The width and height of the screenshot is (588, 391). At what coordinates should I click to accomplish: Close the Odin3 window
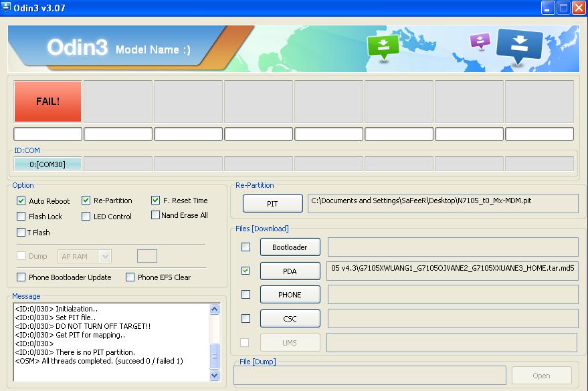pos(579,7)
